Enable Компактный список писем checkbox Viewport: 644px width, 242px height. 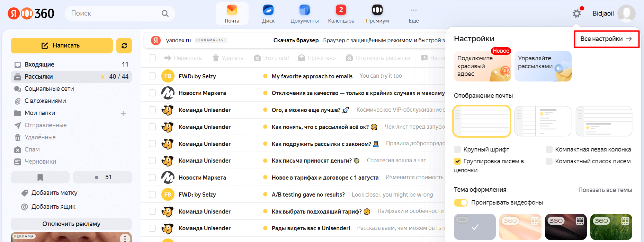(549, 161)
